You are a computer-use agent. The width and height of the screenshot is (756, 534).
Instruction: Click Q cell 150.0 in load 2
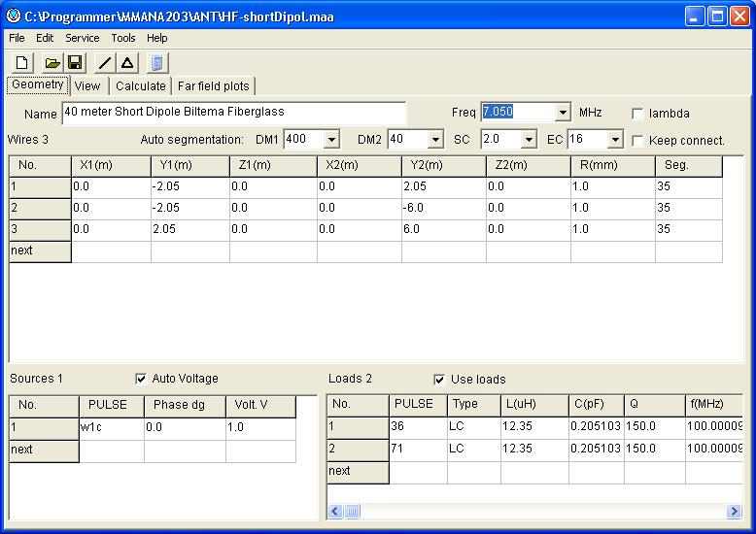(x=655, y=450)
